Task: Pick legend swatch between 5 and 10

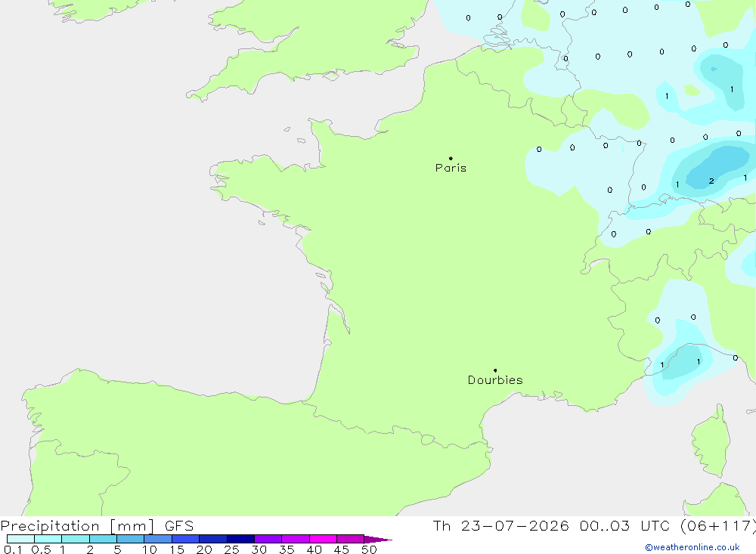Action: [x=131, y=539]
